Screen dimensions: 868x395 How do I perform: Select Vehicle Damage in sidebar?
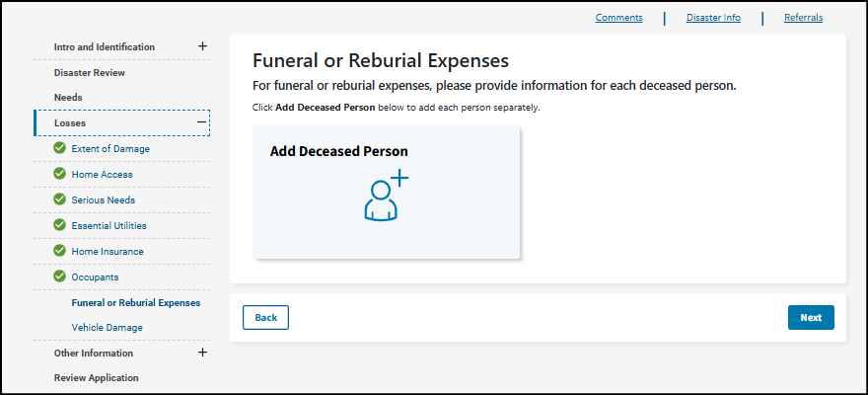pyautogui.click(x=107, y=327)
